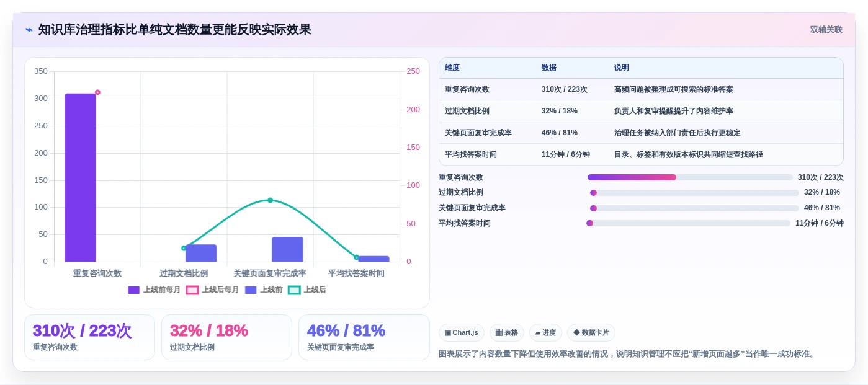Open the 46% / 81% data card
The image size is (868, 385).
(x=364, y=337)
